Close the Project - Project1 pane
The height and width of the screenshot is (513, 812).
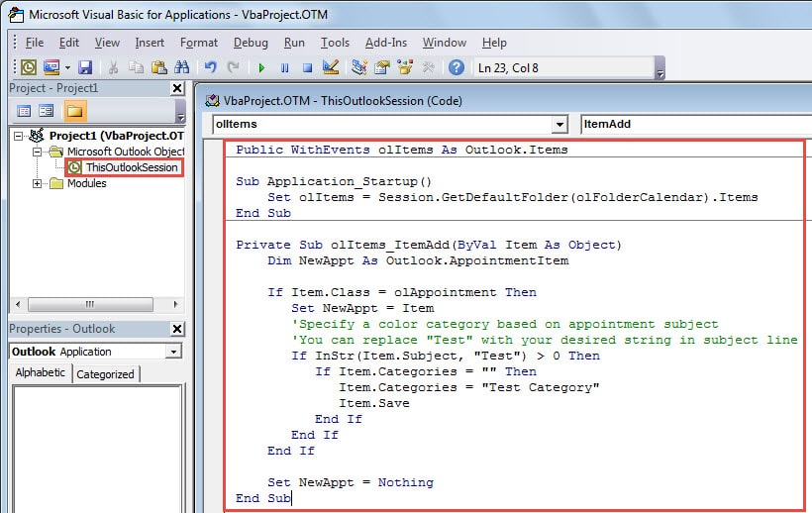click(x=177, y=88)
